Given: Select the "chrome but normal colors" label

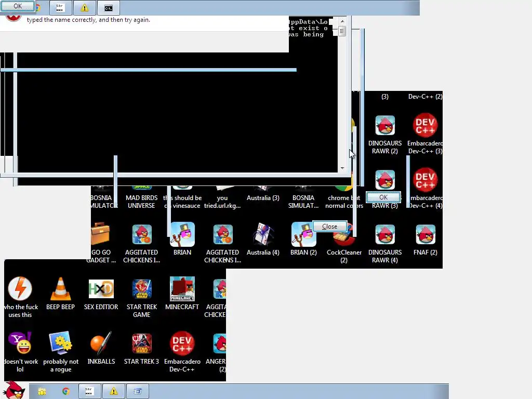Looking at the screenshot, I should pyautogui.click(x=344, y=202).
